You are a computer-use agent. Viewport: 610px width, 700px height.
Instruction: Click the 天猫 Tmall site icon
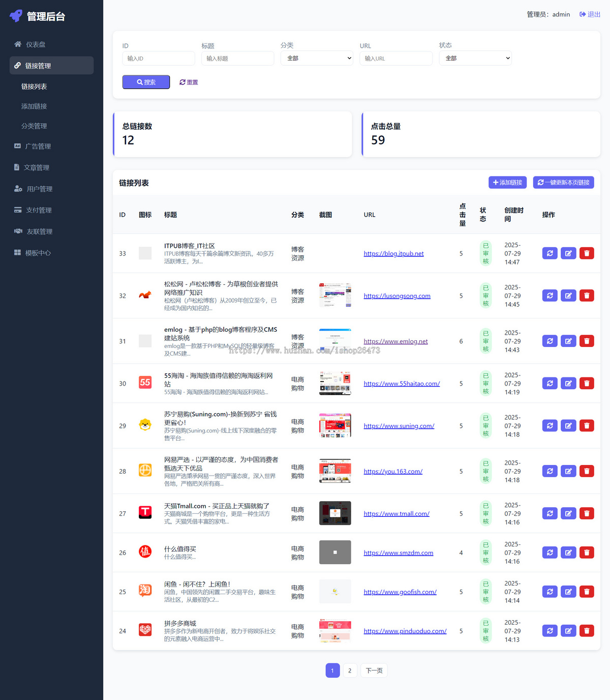145,512
